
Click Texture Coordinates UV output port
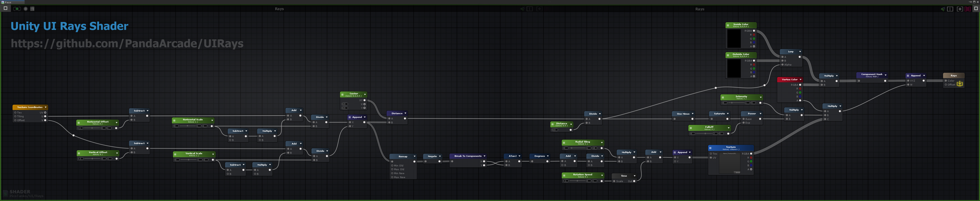click(45, 113)
